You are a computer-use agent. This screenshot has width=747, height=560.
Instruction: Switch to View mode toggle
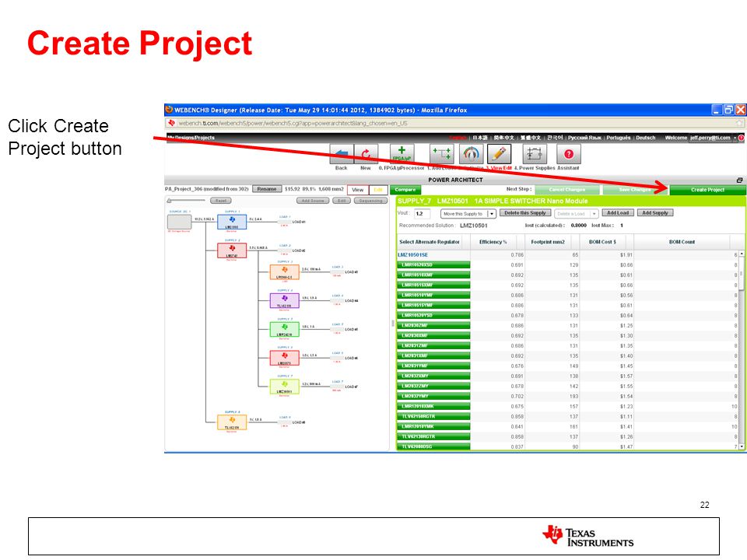tap(358, 190)
